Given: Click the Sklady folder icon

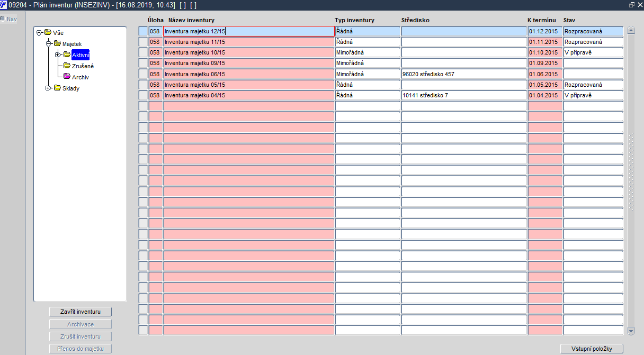Looking at the screenshot, I should tap(57, 88).
